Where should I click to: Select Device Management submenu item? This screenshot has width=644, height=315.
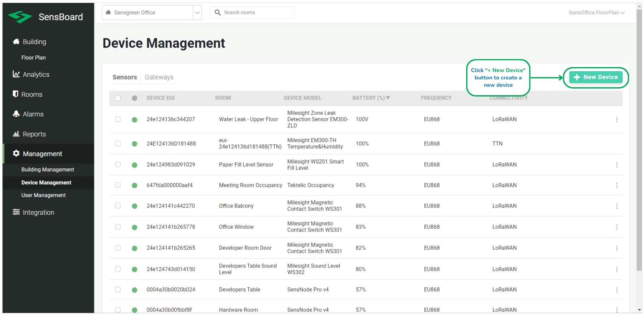(46, 183)
